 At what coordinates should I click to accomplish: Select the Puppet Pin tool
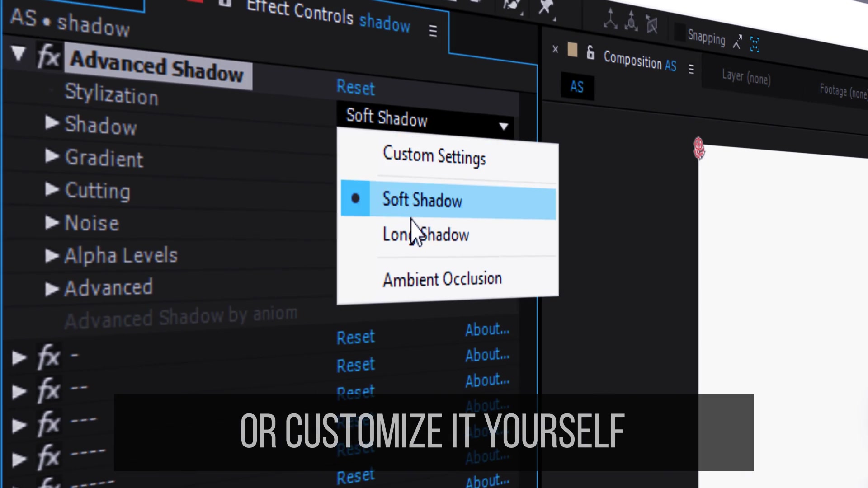coord(546,7)
